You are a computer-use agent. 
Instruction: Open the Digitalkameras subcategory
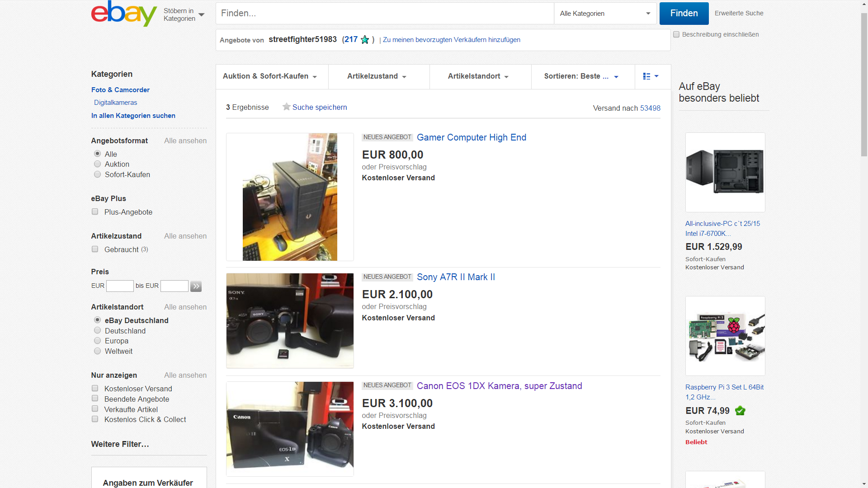tap(115, 103)
